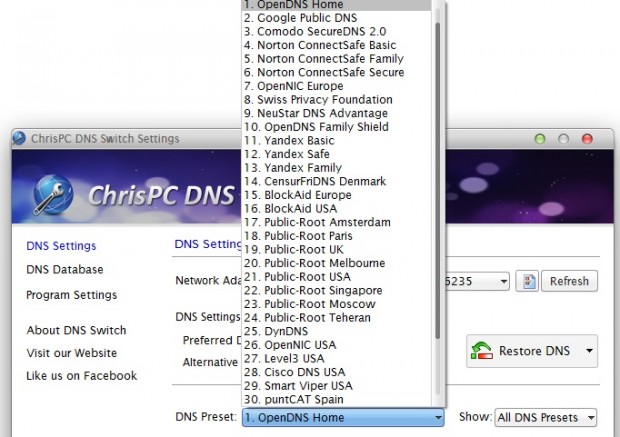Click the Refresh button
Viewport: 620px width, 437px height.
569,281
